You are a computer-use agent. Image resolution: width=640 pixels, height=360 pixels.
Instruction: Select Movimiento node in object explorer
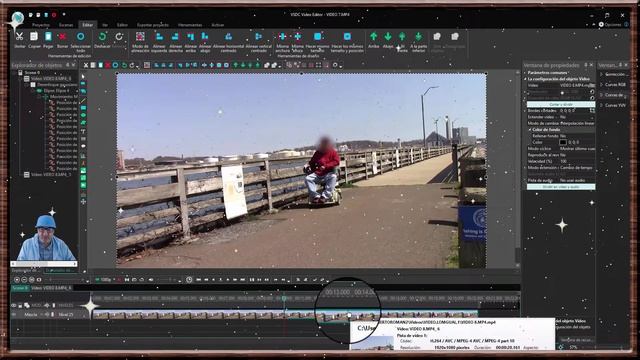[63, 97]
